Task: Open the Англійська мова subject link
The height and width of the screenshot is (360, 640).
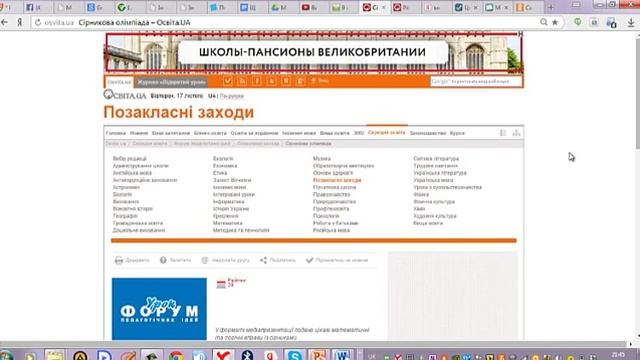Action: (132, 173)
